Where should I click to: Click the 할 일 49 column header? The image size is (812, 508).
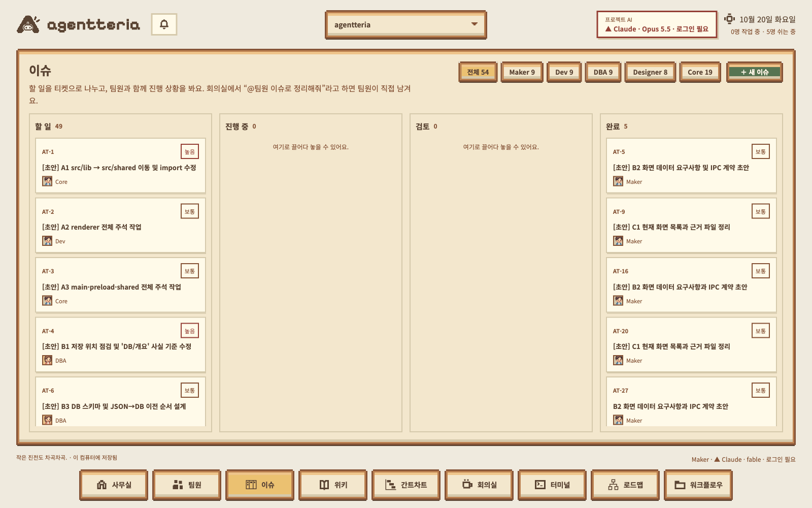49,126
